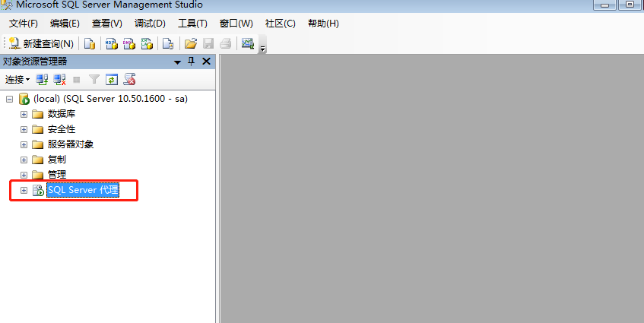Expand the 管理 folder
The height and width of the screenshot is (323, 644).
pyautogui.click(x=24, y=175)
